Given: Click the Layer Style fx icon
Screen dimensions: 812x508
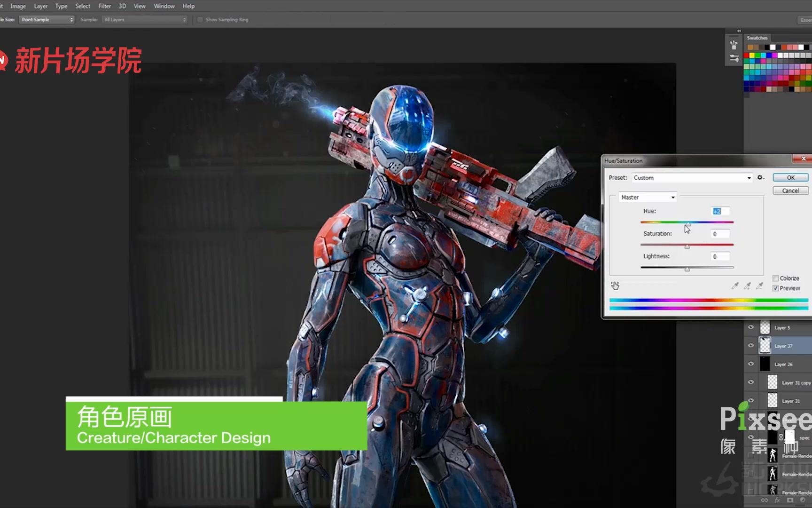Looking at the screenshot, I should (x=777, y=500).
